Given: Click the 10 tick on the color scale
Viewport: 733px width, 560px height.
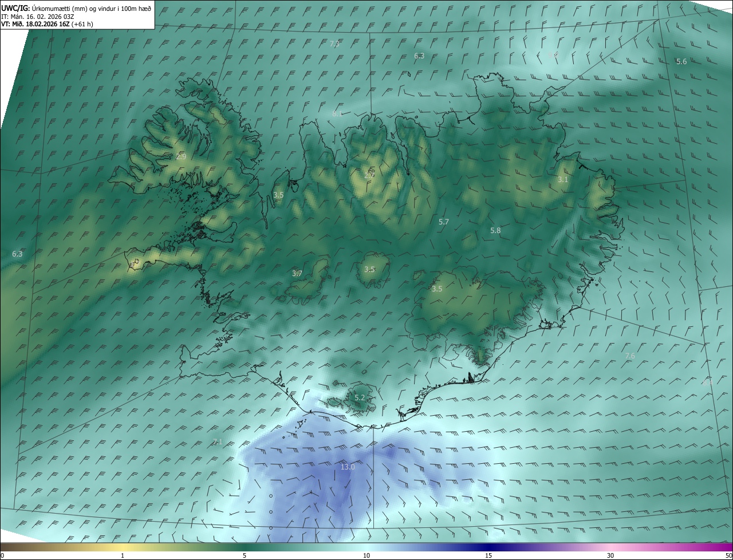Looking at the screenshot, I should click(x=366, y=555).
